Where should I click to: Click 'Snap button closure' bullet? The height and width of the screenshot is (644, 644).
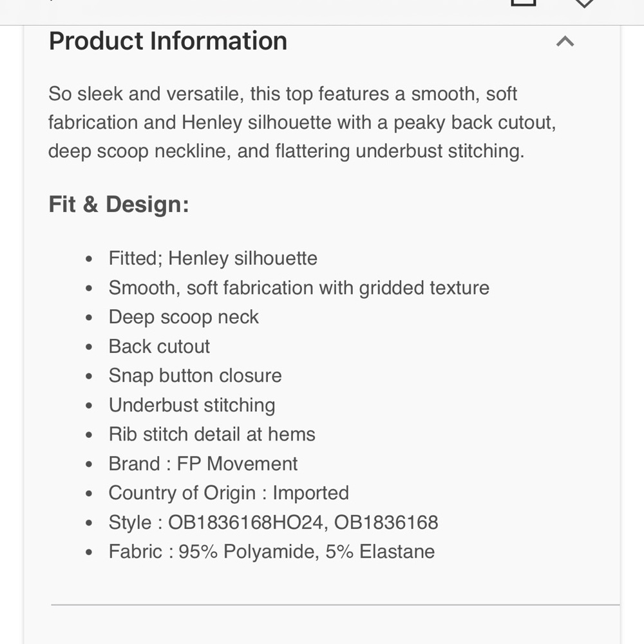pos(195,375)
